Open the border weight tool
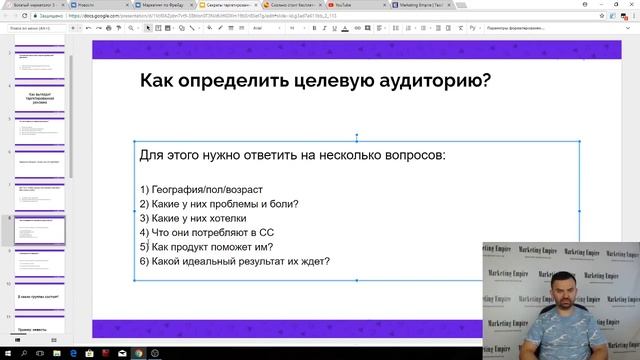The image size is (640, 360). pos(231,28)
